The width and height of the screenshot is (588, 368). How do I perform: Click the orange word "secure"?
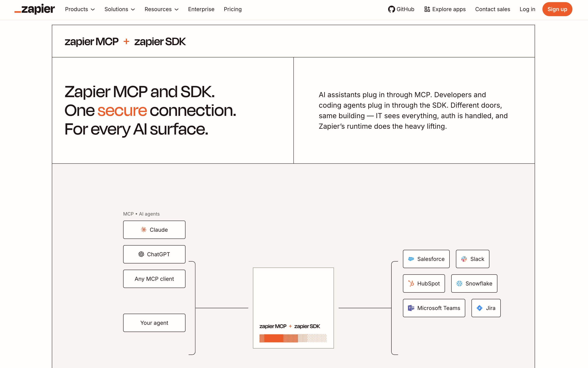point(122,111)
